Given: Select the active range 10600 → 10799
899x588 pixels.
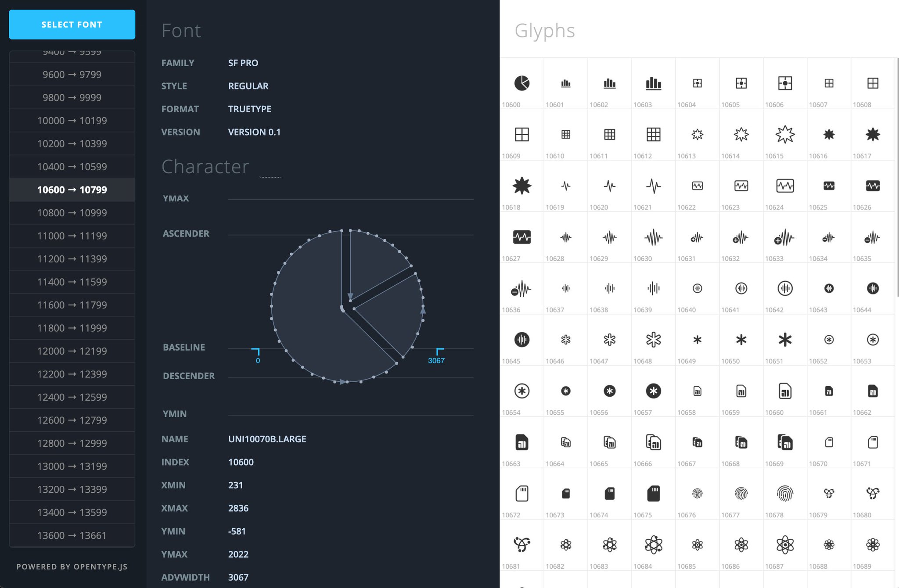Looking at the screenshot, I should (72, 190).
